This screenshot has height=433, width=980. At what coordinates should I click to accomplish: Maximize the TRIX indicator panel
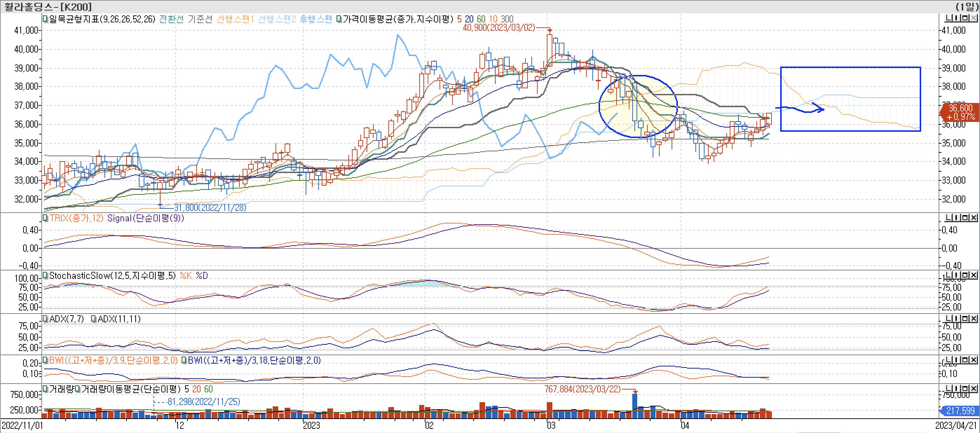point(965,218)
